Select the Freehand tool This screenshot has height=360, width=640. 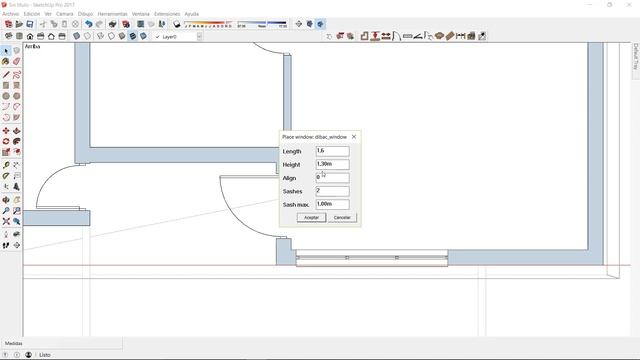[16, 75]
